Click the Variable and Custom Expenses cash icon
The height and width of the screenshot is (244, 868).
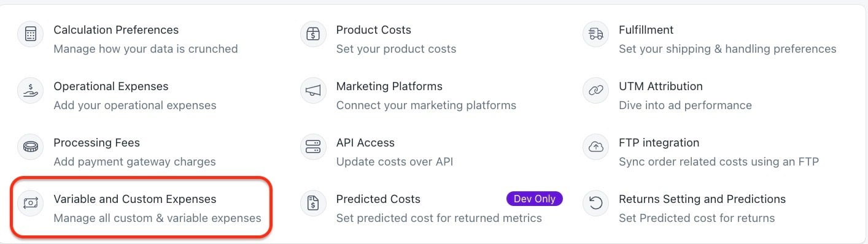tap(30, 203)
